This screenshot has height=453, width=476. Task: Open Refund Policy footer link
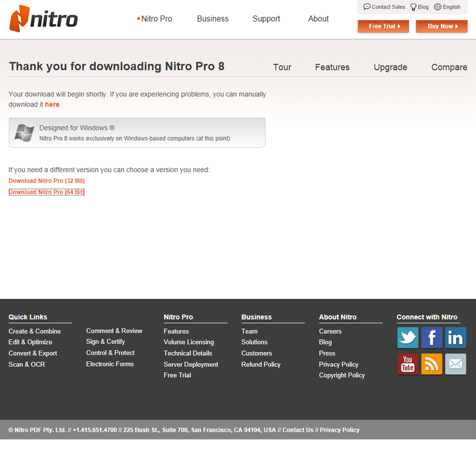point(261,364)
